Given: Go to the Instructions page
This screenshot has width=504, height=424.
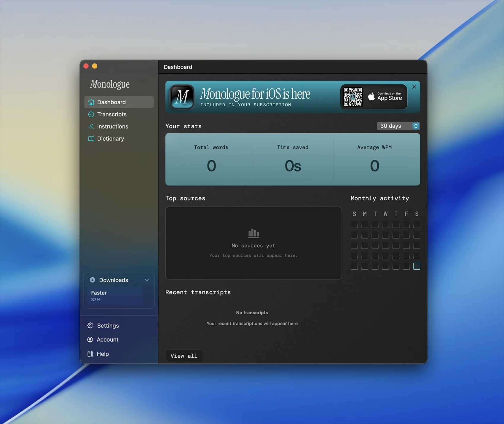Looking at the screenshot, I should (x=113, y=127).
